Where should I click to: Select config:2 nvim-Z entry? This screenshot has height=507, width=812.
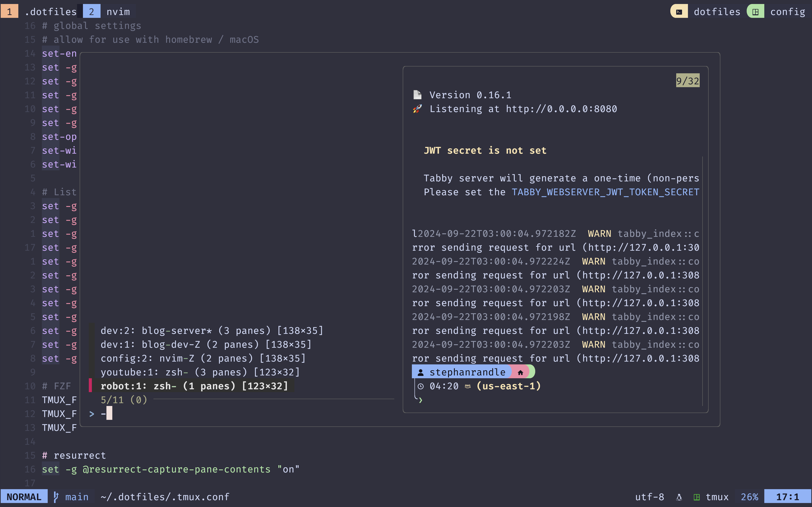[x=203, y=358]
